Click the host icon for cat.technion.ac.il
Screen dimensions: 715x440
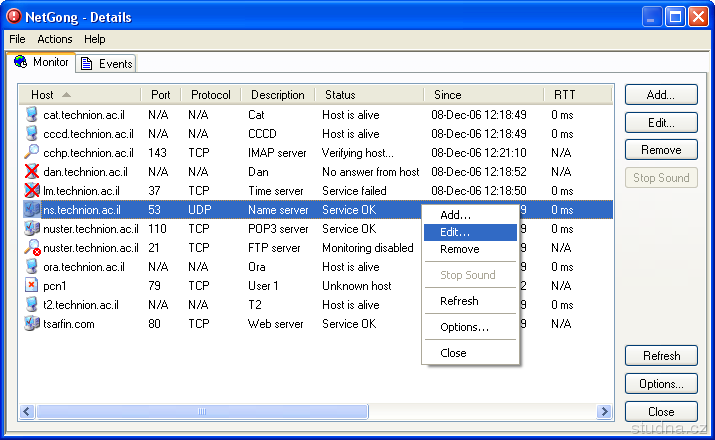31,115
